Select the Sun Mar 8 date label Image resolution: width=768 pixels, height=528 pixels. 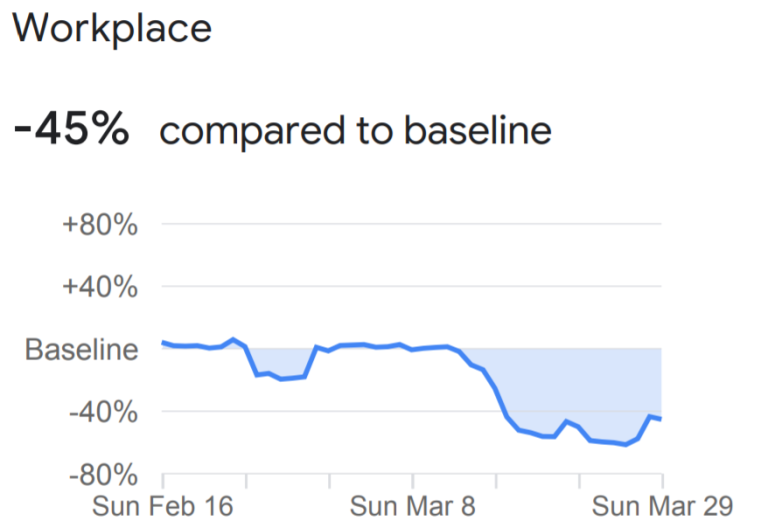point(412,505)
